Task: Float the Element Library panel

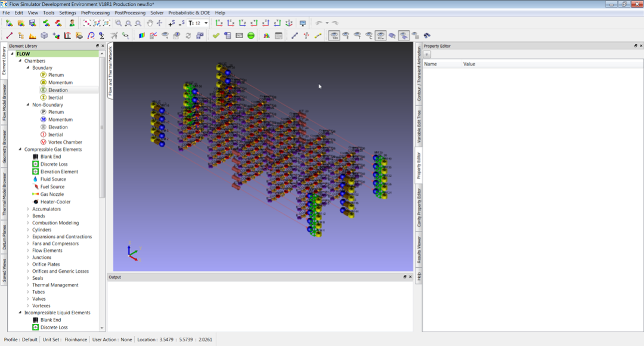Action: [x=97, y=46]
